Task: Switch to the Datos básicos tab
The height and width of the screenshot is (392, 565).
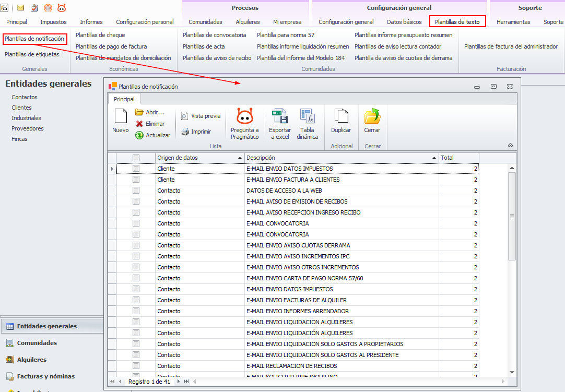Action: click(x=404, y=22)
